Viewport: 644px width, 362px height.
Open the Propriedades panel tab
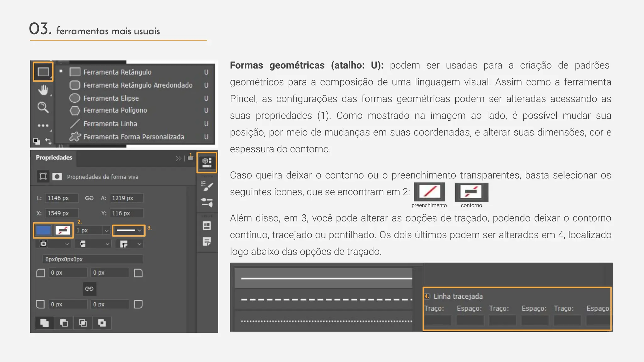coord(54,157)
